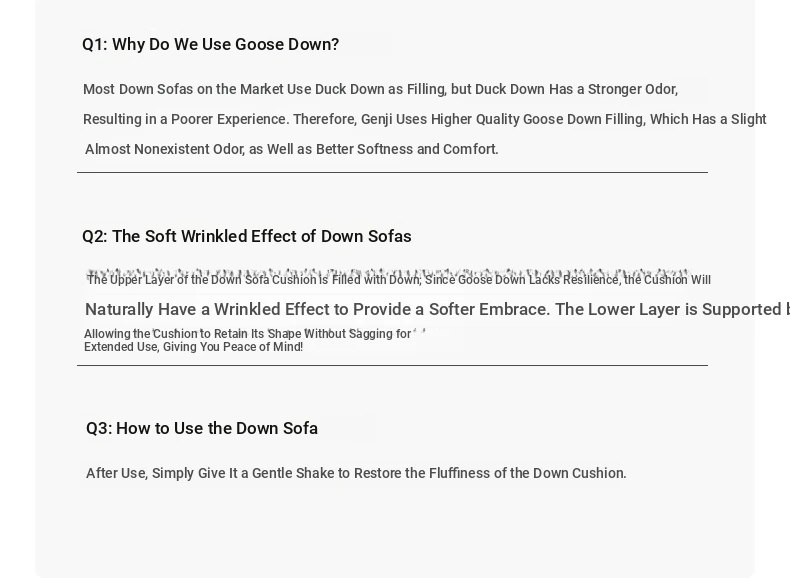
Task: Click Extended Use, Giving You Peace of Mind
Action: coord(193,347)
